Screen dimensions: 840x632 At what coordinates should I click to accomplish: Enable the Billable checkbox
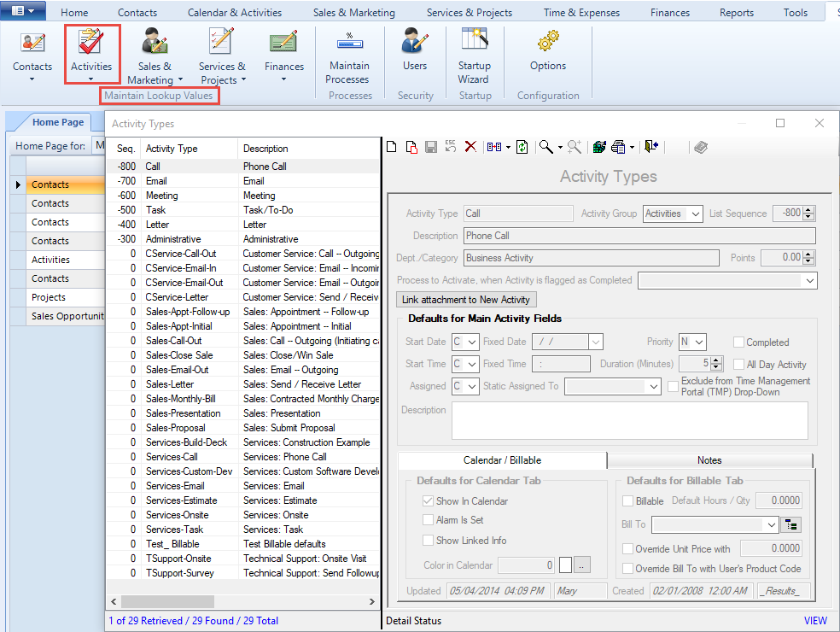628,501
